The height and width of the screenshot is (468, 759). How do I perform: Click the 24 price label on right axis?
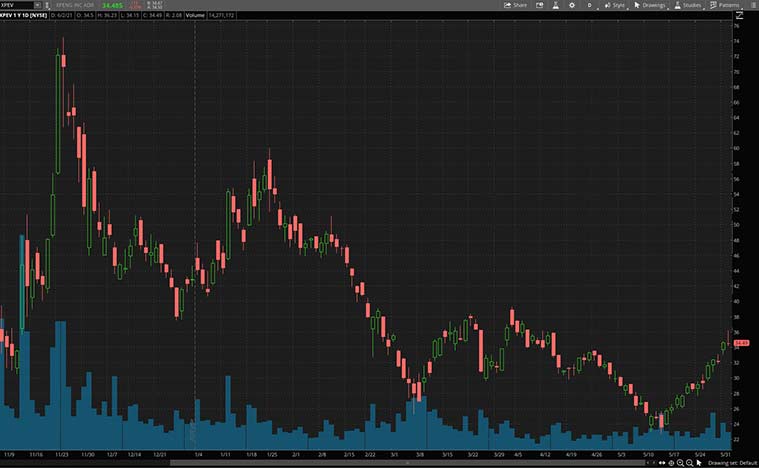736,424
